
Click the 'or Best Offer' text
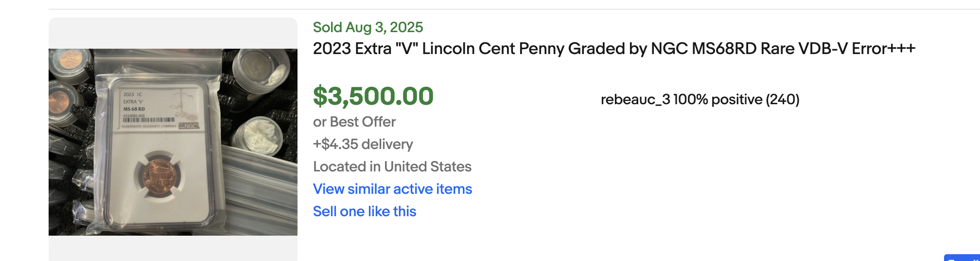(x=354, y=122)
